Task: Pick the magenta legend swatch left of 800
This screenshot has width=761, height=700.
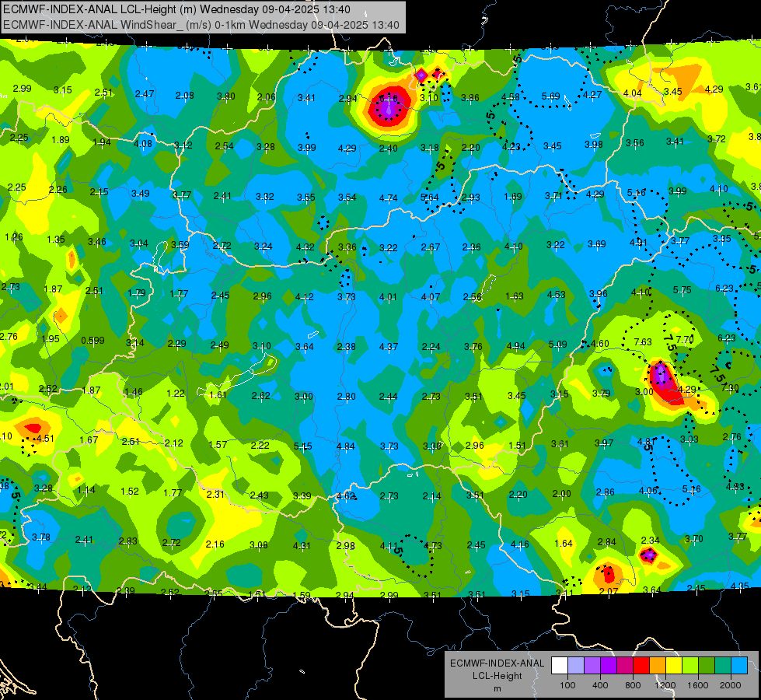Action: pyautogui.click(x=625, y=666)
